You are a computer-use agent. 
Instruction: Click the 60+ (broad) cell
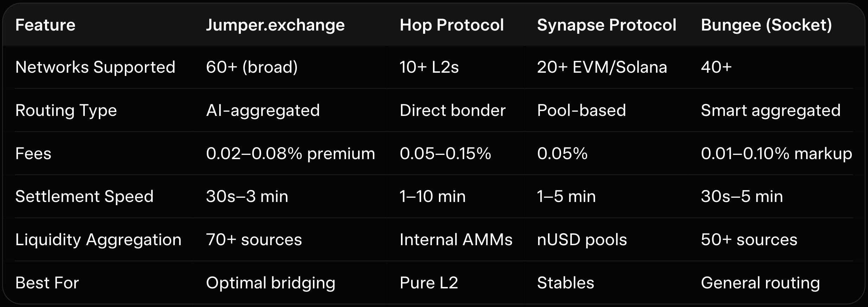(x=252, y=67)
